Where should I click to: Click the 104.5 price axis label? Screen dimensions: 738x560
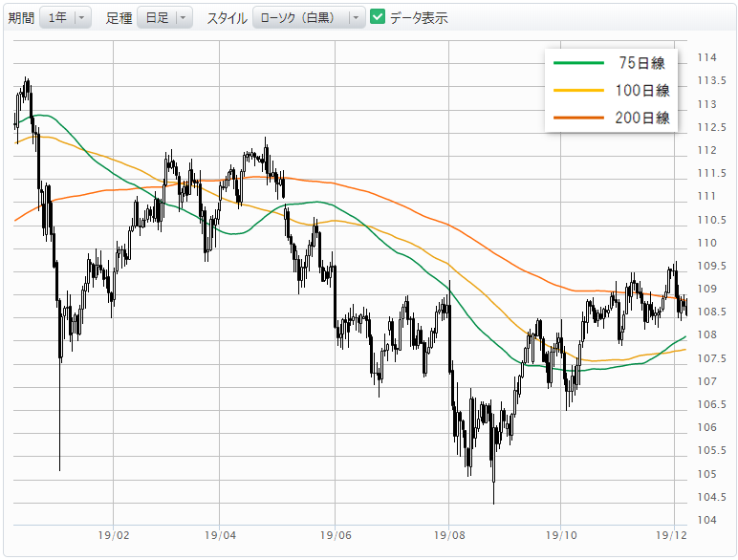tap(711, 498)
